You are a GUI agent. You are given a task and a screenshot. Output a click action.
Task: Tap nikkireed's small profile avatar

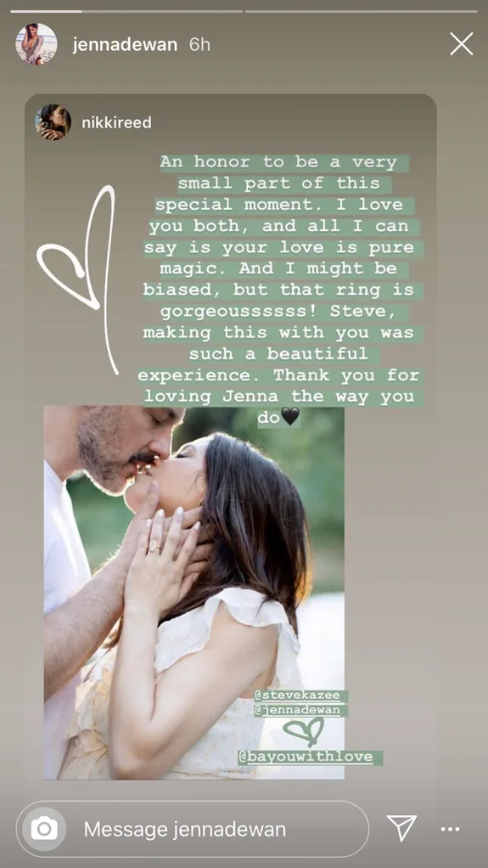click(x=53, y=121)
